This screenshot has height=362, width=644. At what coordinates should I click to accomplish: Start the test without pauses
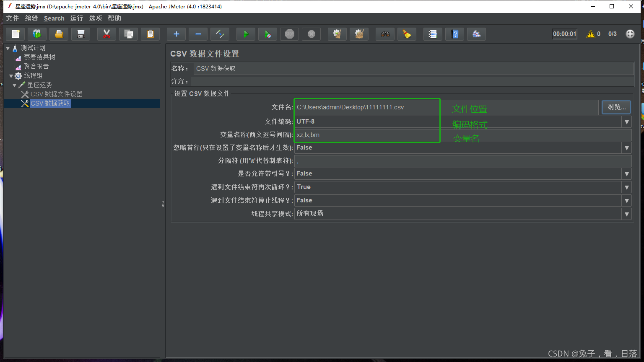pyautogui.click(x=267, y=34)
